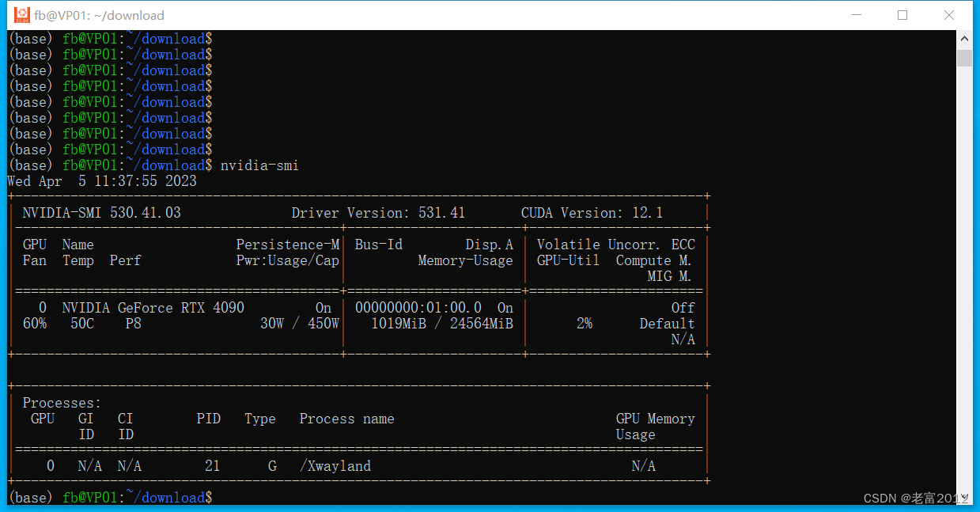
Task: Click the timestamp "Wed Apr 5 11:37:55 2023"
Action: click(102, 181)
